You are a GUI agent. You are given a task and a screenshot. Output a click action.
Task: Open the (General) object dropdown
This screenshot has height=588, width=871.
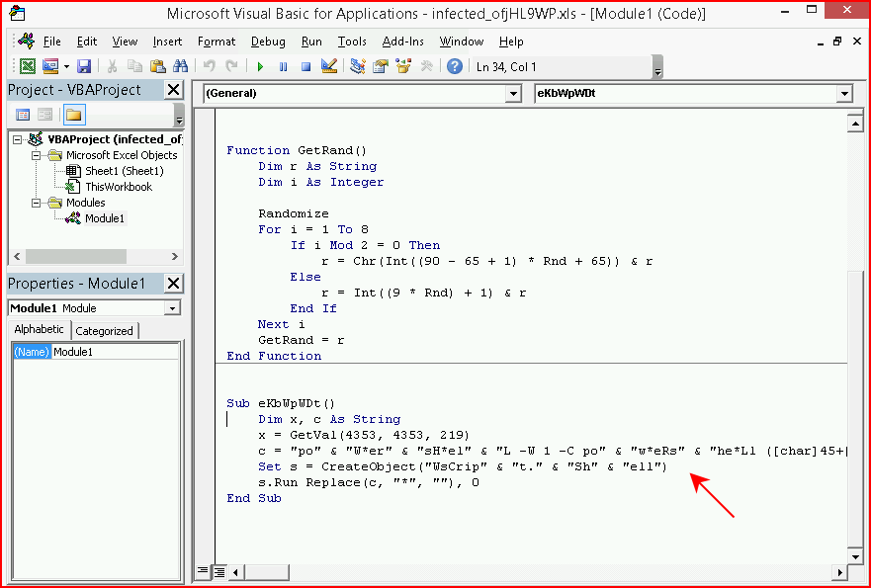tap(514, 94)
